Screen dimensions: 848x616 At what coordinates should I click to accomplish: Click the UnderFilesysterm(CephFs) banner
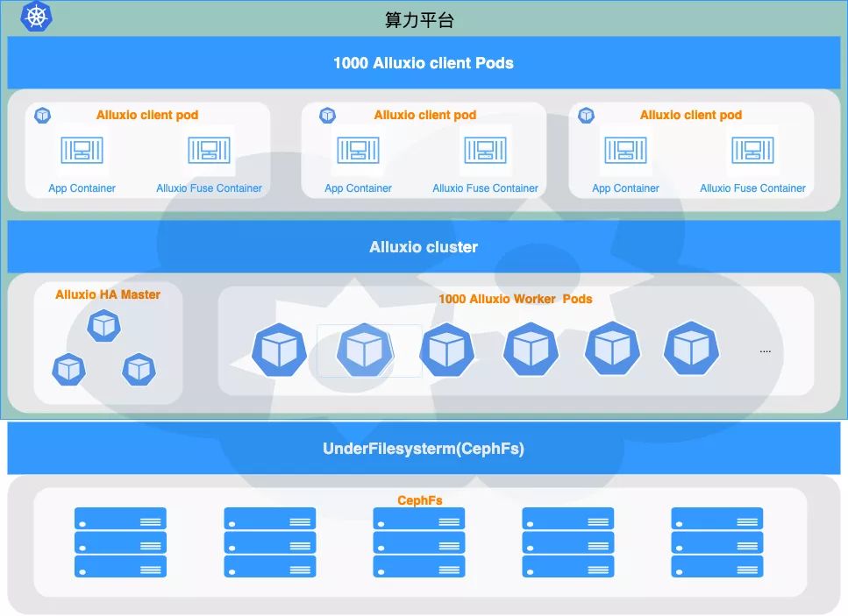[424, 449]
